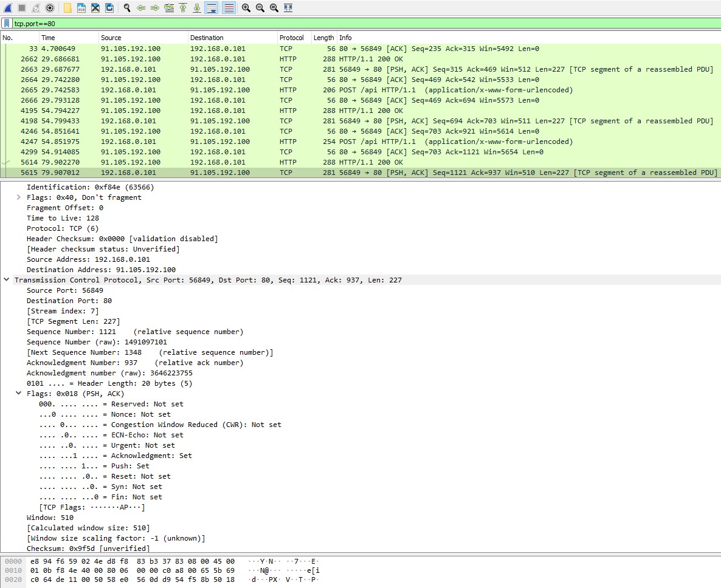Select packet 4247 POST /api row

[x=360, y=142]
